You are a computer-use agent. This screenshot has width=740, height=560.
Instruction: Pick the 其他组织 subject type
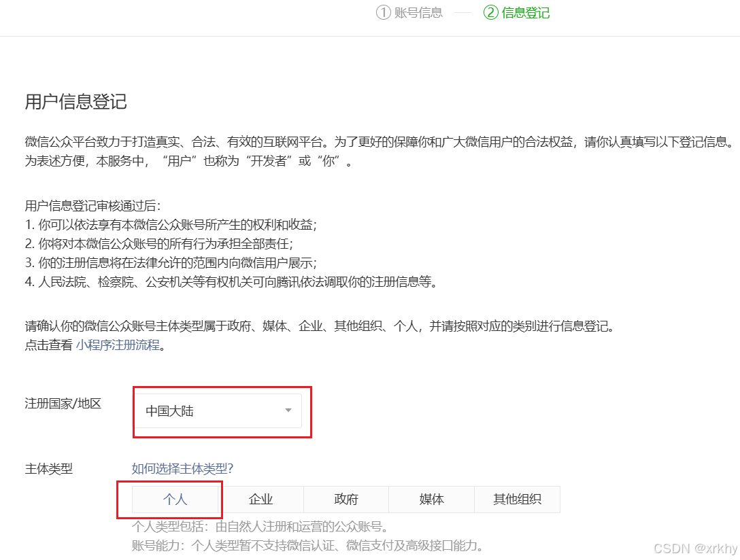click(517, 500)
